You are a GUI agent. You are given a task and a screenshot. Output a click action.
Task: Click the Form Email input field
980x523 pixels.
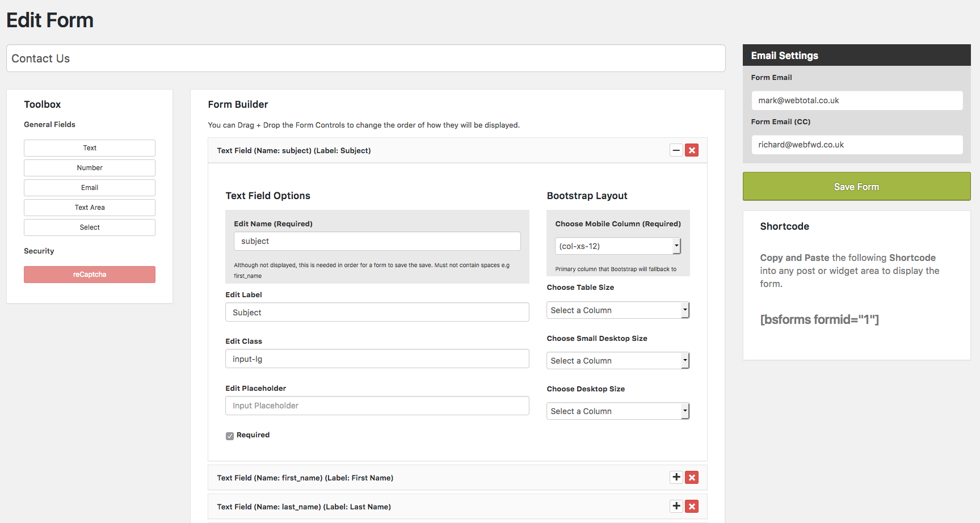coord(857,100)
